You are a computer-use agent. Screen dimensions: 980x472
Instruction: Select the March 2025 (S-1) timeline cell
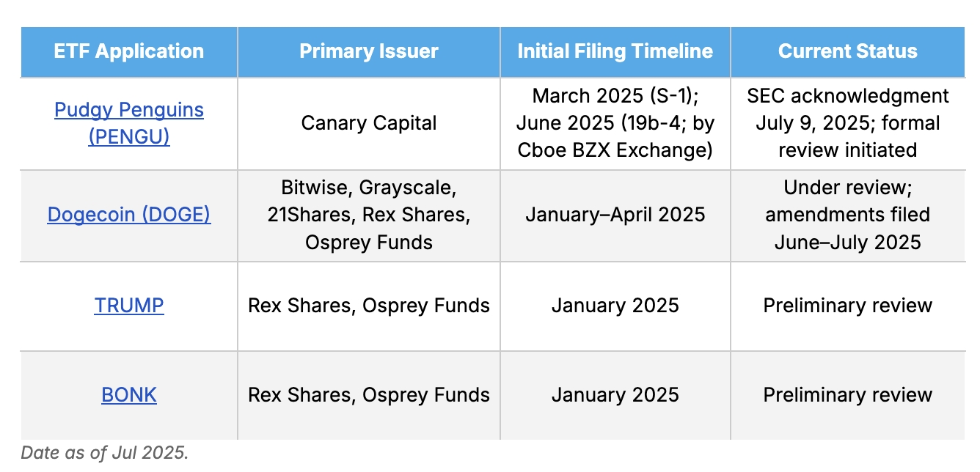(615, 123)
